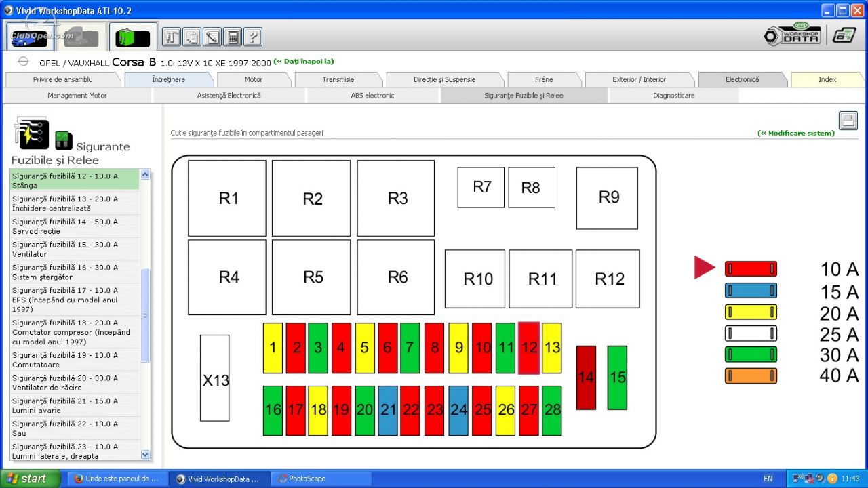The width and height of the screenshot is (868, 488).
Task: Open the 'Index' tab
Action: [x=827, y=80]
